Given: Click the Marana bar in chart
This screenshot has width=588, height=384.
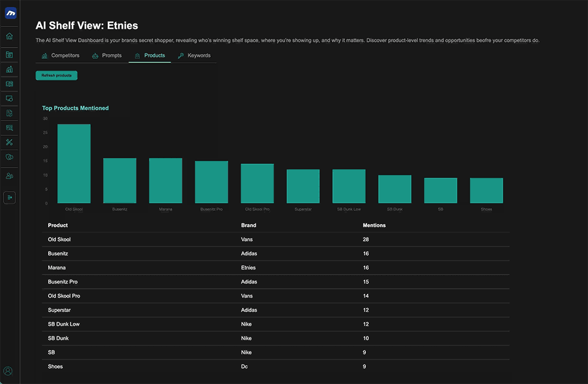Looking at the screenshot, I should [x=165, y=181].
